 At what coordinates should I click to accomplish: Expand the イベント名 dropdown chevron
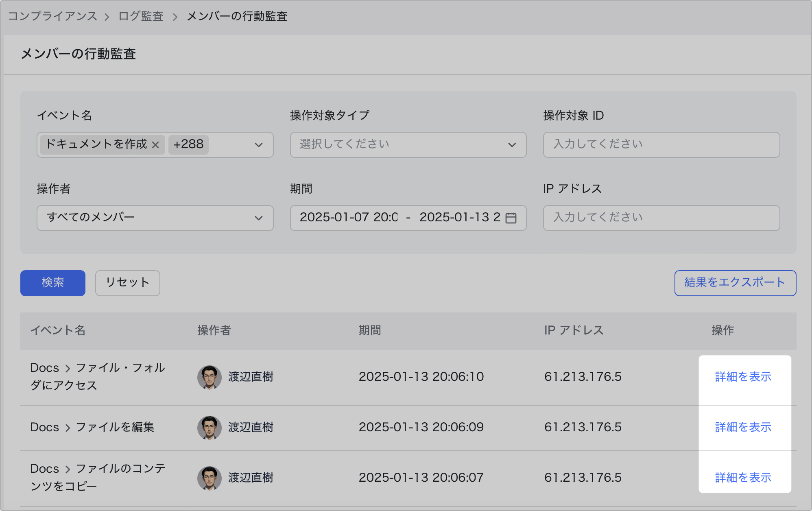coord(258,145)
